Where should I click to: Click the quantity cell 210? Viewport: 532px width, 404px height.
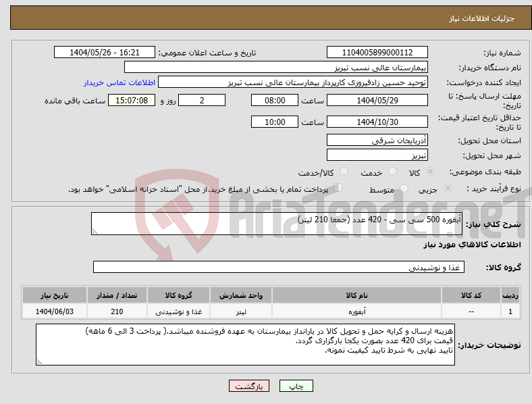click(117, 311)
